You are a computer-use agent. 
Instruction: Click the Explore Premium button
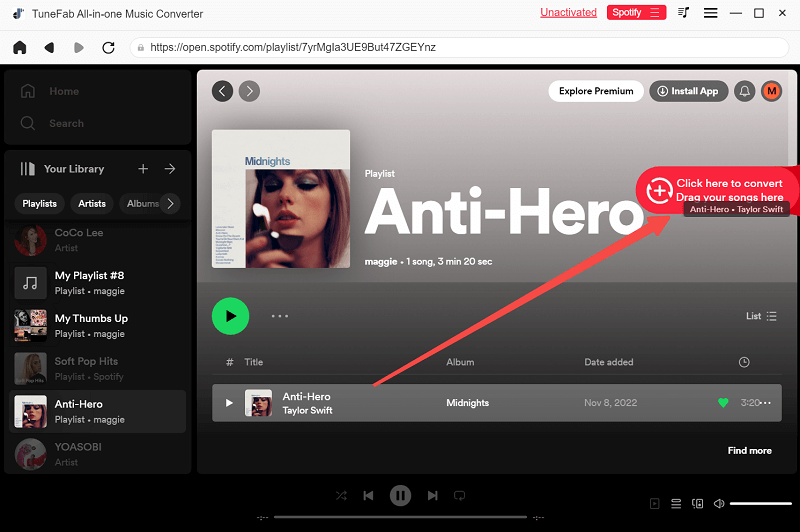[595, 91]
